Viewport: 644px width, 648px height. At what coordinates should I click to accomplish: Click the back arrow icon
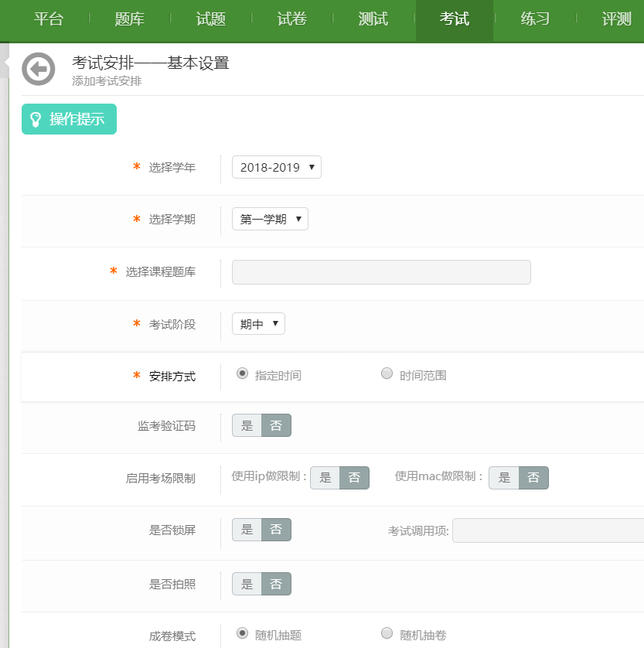39,69
